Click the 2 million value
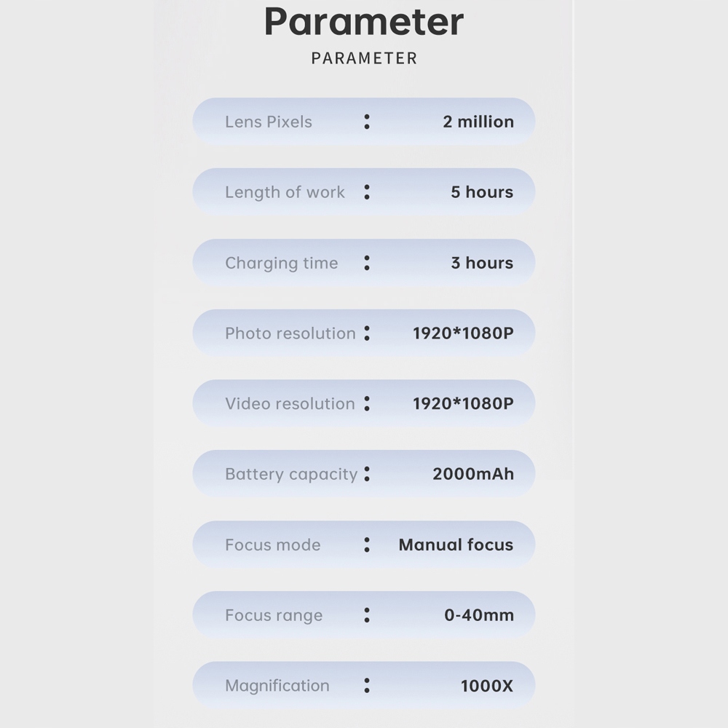This screenshot has width=728, height=728. click(478, 122)
